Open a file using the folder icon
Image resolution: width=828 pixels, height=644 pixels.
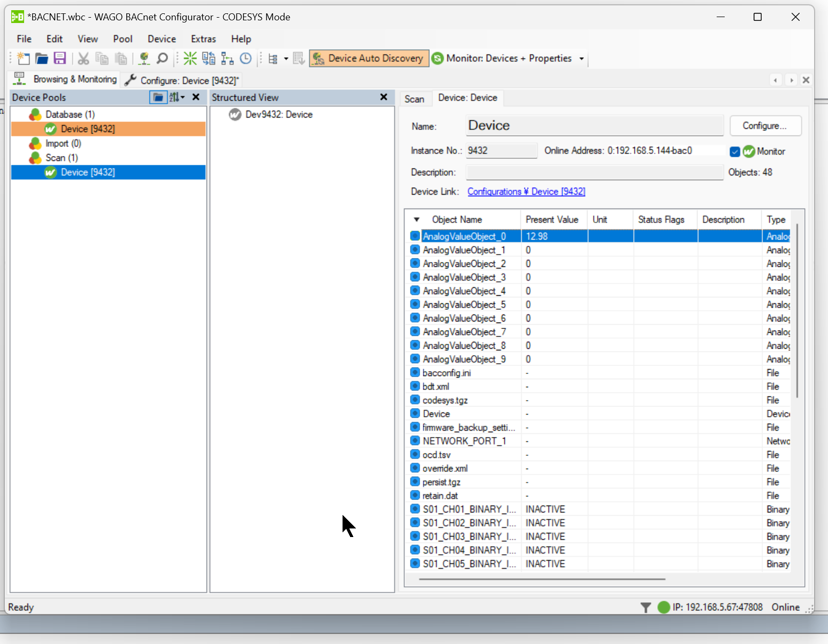pyautogui.click(x=41, y=58)
